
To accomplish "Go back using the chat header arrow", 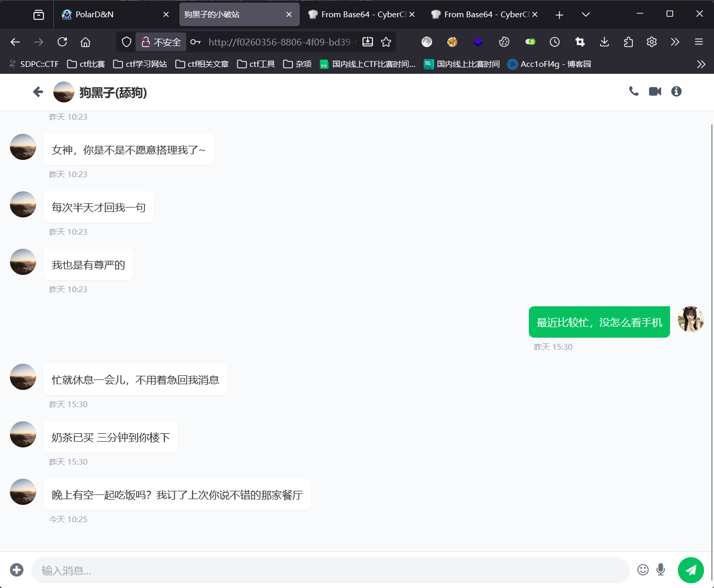I will tap(38, 92).
